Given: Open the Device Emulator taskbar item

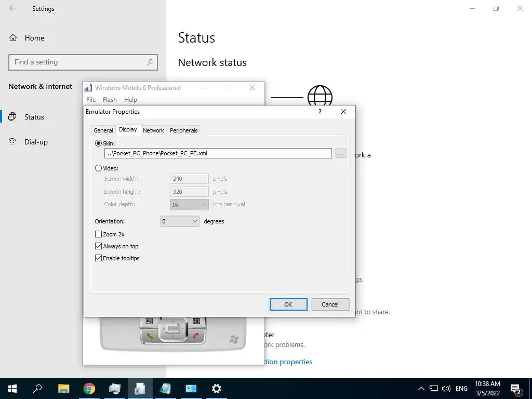Looking at the screenshot, I should click(140, 389).
